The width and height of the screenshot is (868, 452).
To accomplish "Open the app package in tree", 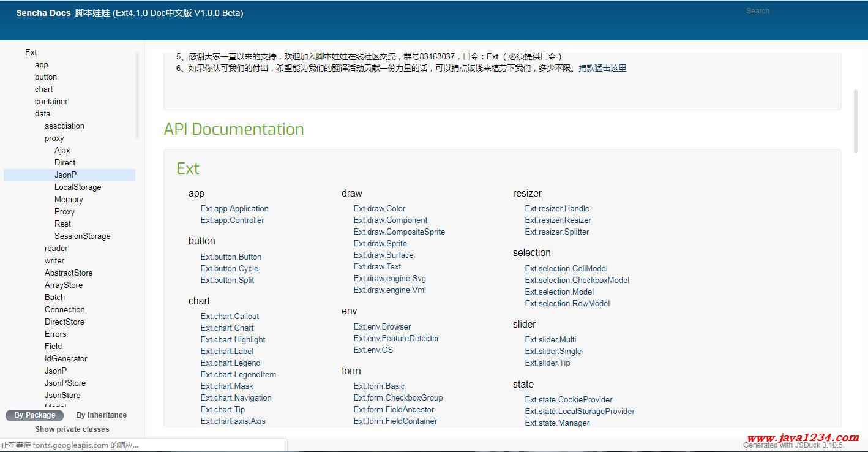I will (x=42, y=65).
